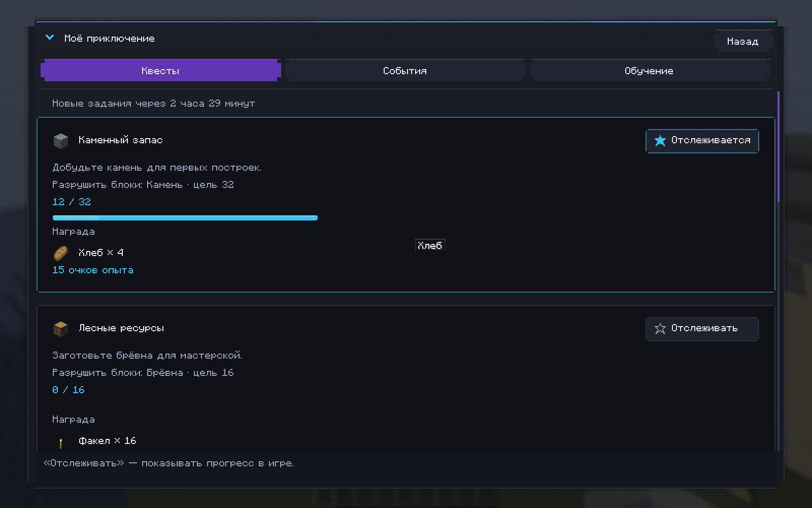Click the Новые задания через 2 часа timer text
Screen dimensions: 812x508
(x=154, y=104)
